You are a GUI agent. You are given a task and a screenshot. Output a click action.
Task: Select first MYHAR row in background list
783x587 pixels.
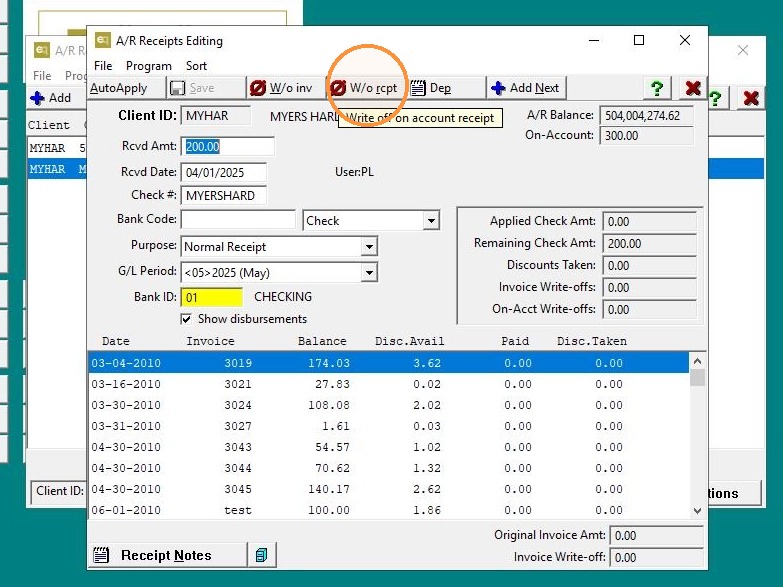57,148
